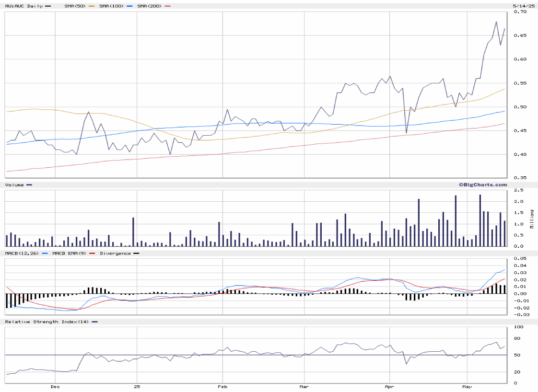Click the Dec label on the time axis

tap(55, 386)
